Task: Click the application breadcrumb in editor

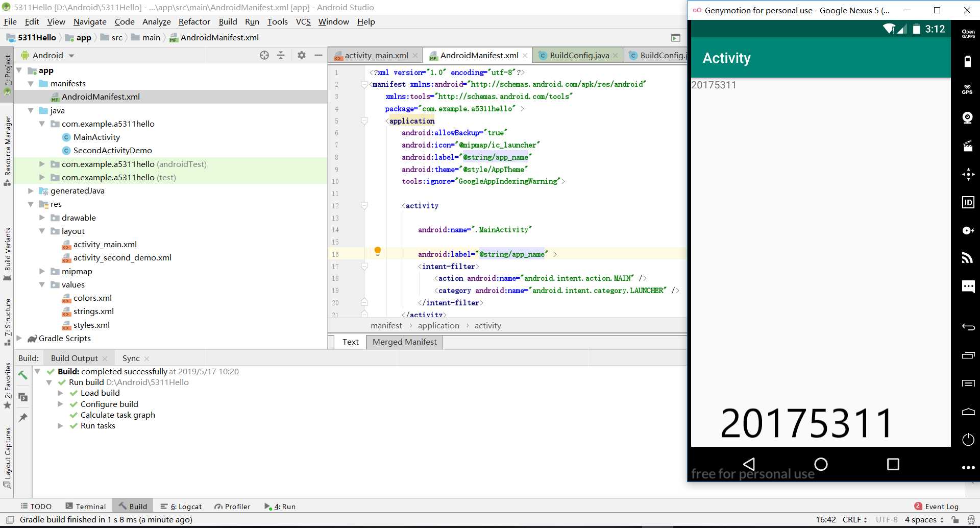Action: pos(438,326)
